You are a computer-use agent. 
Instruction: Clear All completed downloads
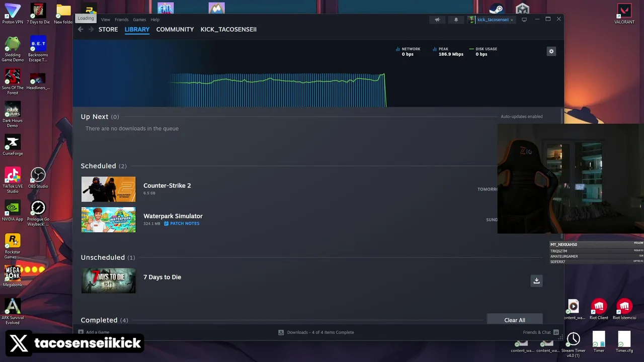[515, 320]
